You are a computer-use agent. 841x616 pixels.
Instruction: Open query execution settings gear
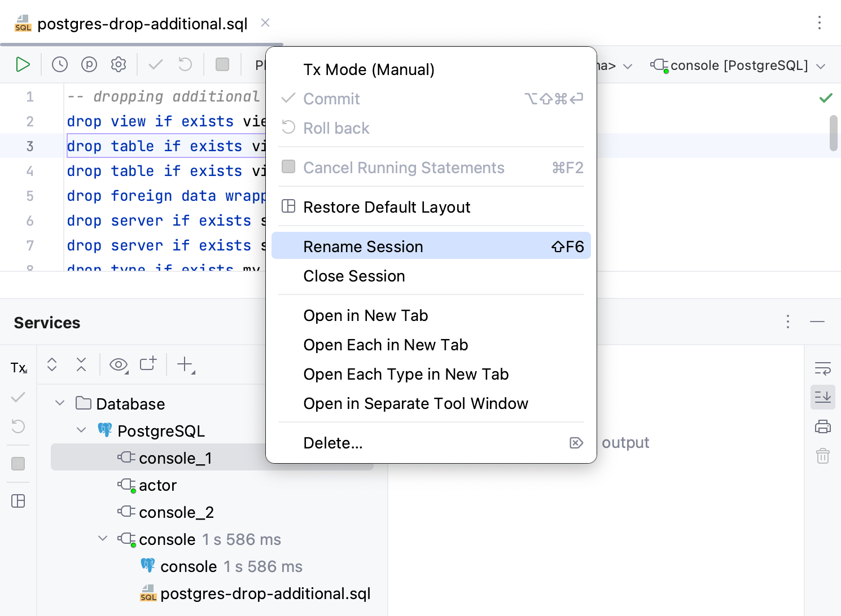point(119,65)
